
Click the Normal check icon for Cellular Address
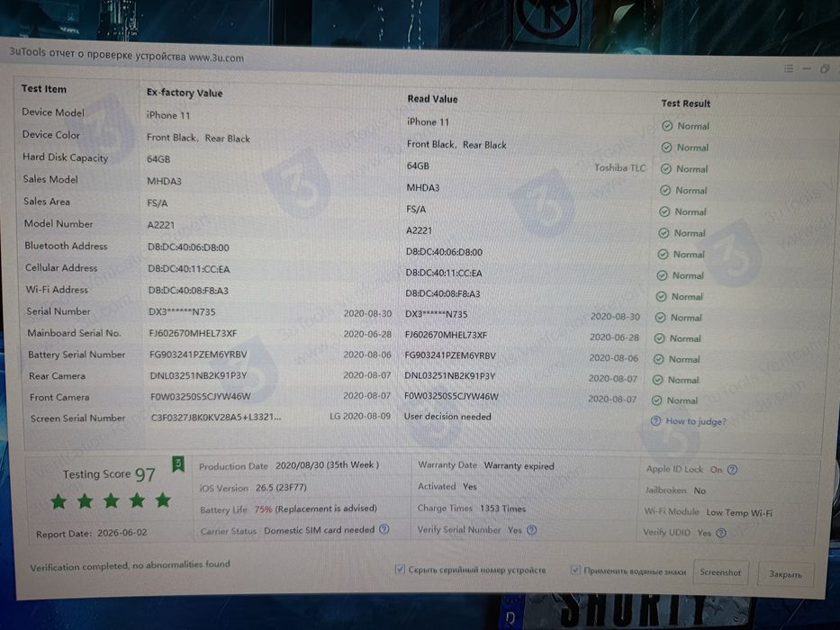pyautogui.click(x=662, y=275)
